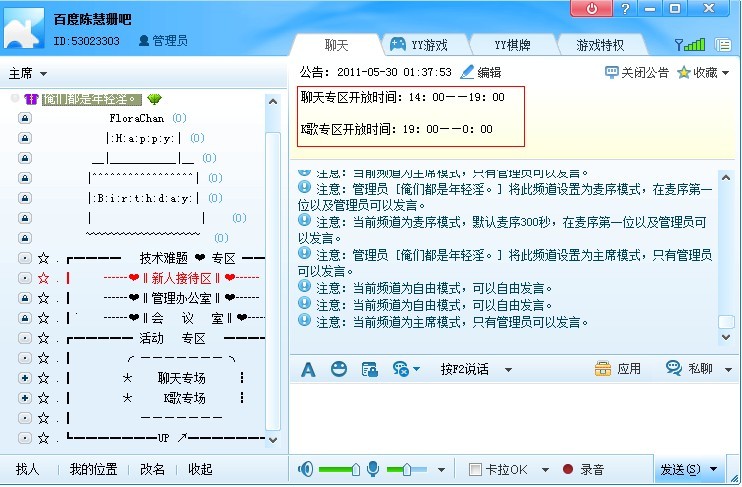Click the lock icon beside 管理办公室
Image resolution: width=742 pixels, height=487 pixels.
tap(25, 298)
